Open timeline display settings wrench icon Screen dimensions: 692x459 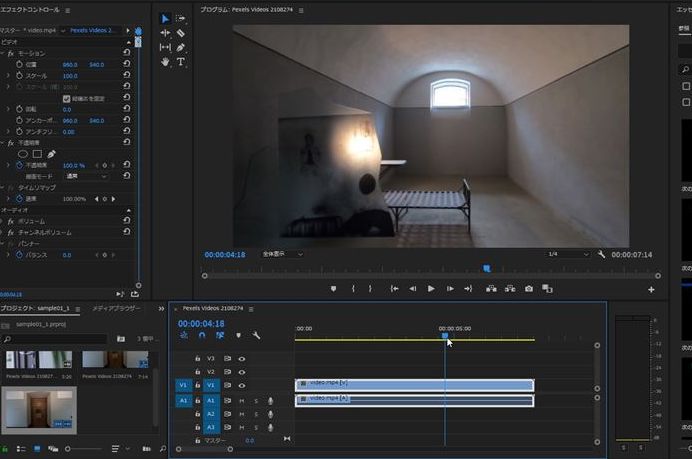pos(256,336)
